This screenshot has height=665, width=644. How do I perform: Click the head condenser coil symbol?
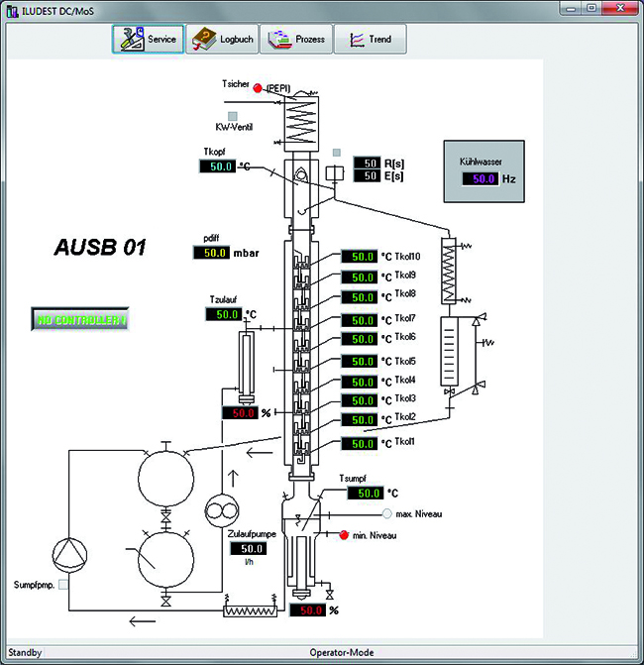click(301, 124)
